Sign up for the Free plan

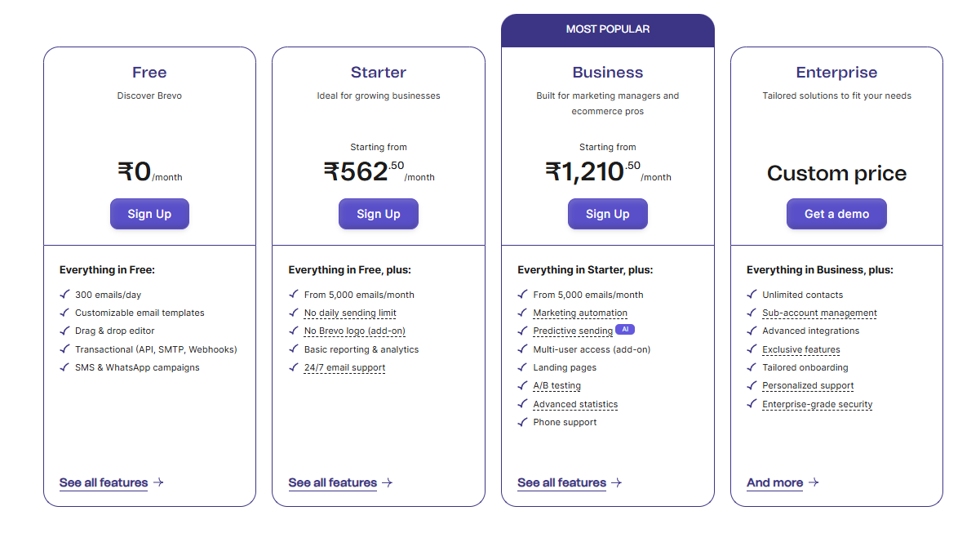(x=149, y=214)
